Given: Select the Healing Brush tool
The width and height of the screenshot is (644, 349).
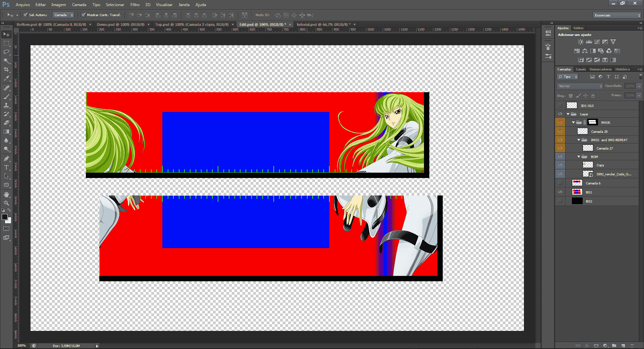Looking at the screenshot, I should [6, 88].
